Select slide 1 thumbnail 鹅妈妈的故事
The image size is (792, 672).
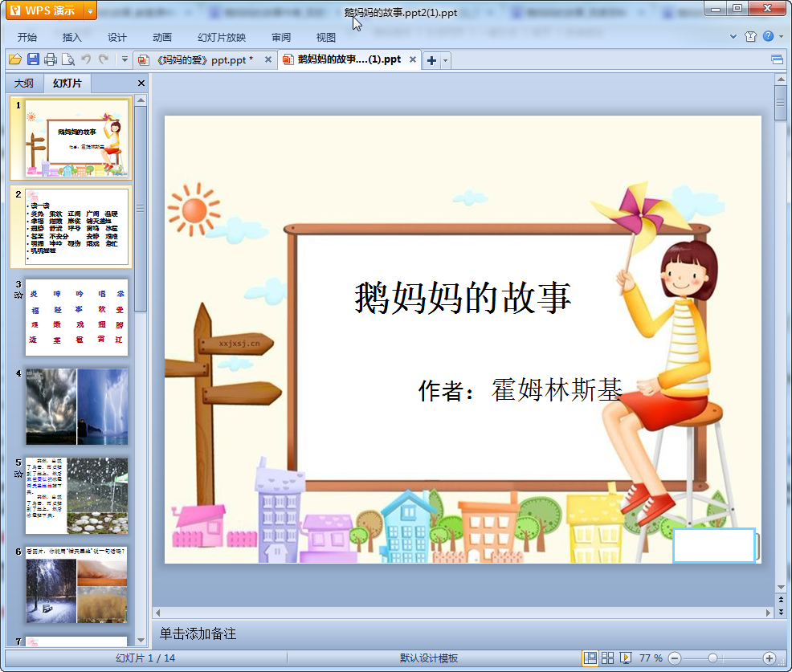tap(76, 138)
